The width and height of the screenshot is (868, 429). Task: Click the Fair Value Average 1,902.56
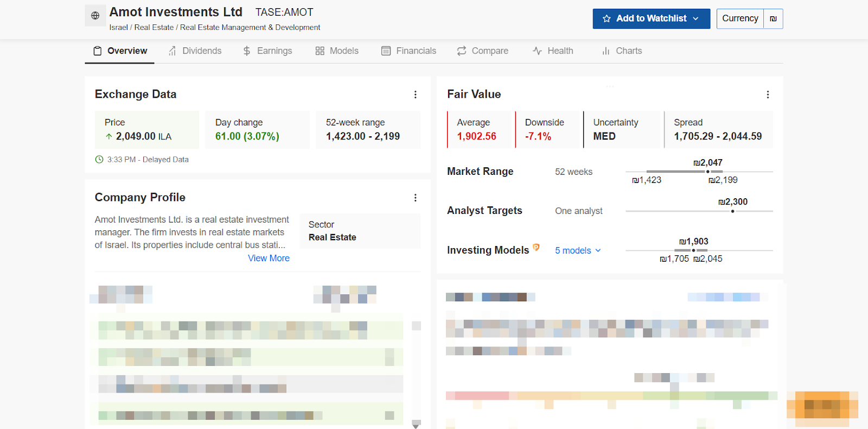pyautogui.click(x=476, y=136)
